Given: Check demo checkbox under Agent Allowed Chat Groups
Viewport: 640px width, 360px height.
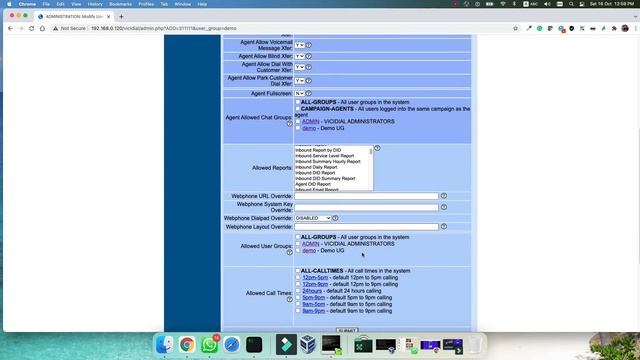Looking at the screenshot, I should click(298, 128).
